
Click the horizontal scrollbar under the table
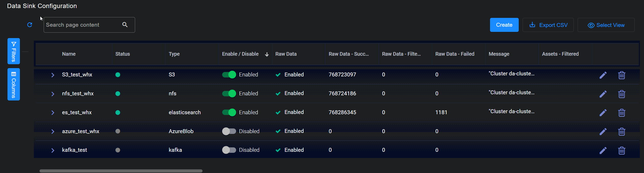[121, 171]
